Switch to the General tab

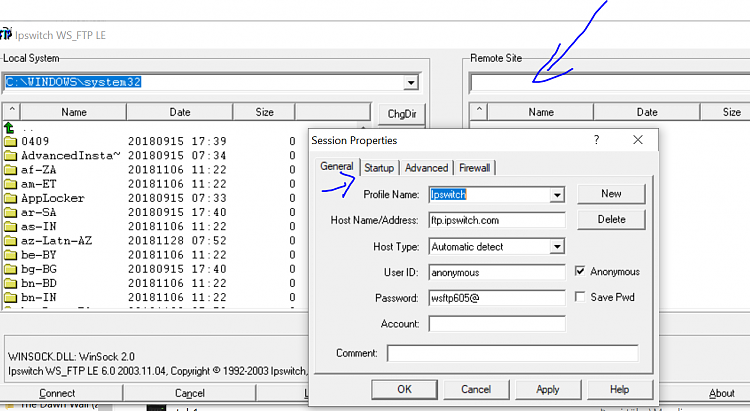tap(337, 167)
